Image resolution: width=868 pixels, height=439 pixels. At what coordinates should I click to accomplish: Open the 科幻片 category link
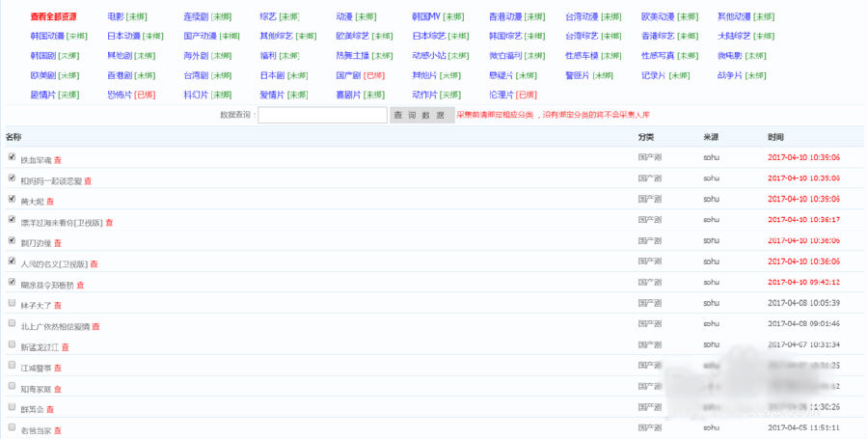pyautogui.click(x=196, y=96)
